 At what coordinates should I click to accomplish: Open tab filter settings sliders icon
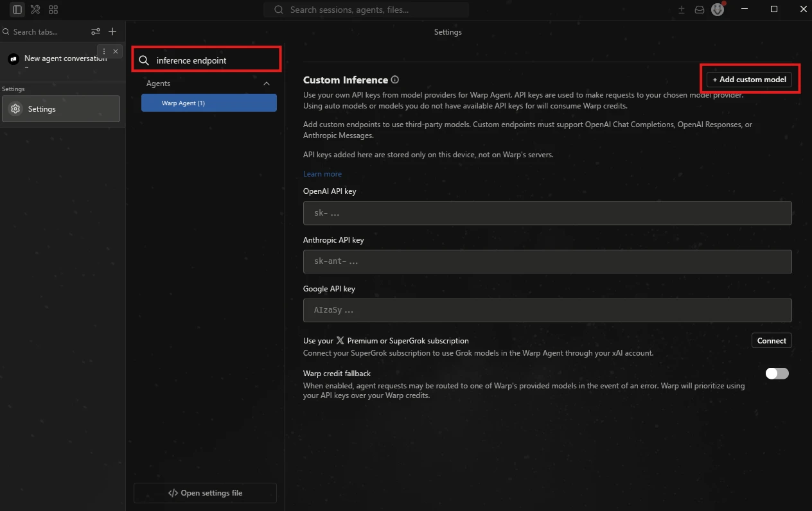pyautogui.click(x=96, y=31)
